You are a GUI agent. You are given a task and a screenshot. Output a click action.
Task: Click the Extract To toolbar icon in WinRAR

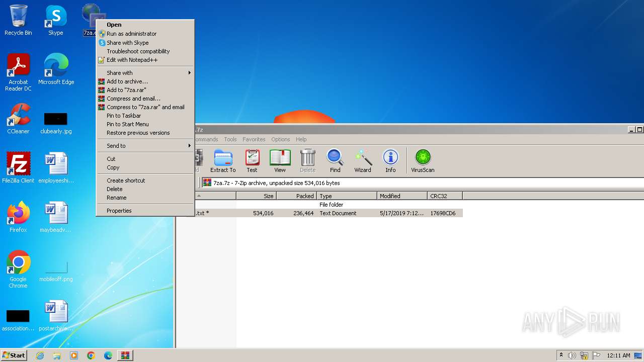[223, 161]
